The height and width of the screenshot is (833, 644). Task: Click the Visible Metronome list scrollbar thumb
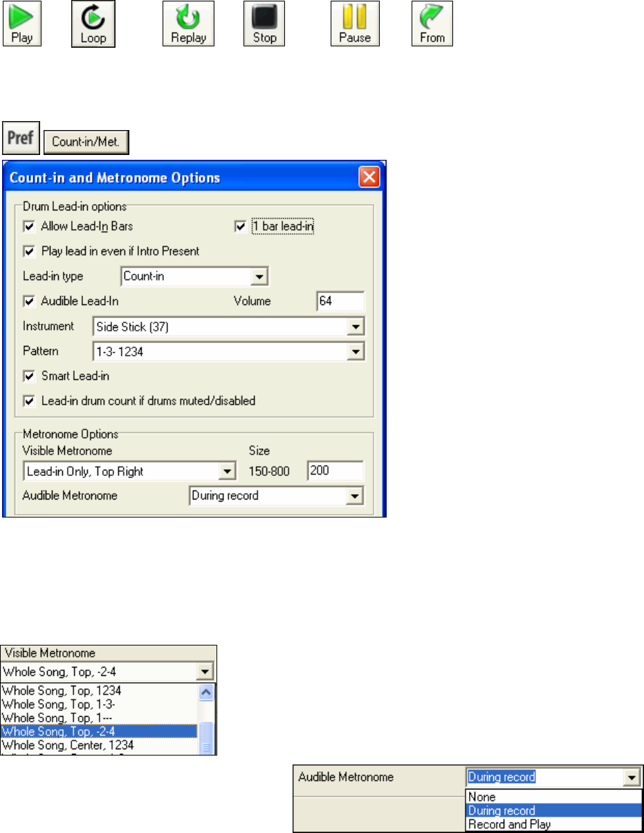tap(206, 739)
